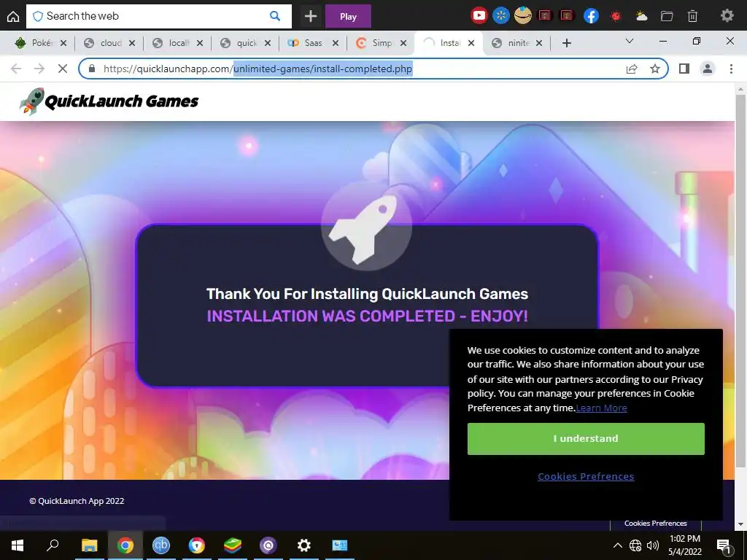Screen dimensions: 747x560
Task: Close the ninite tab
Action: [539, 43]
